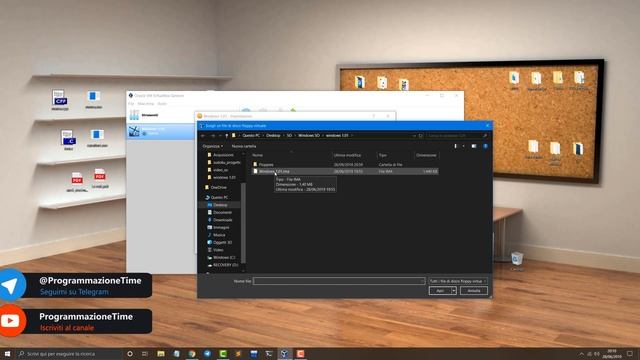640x360 pixels.
Task: Click the Annulla button
Action: coord(473,291)
